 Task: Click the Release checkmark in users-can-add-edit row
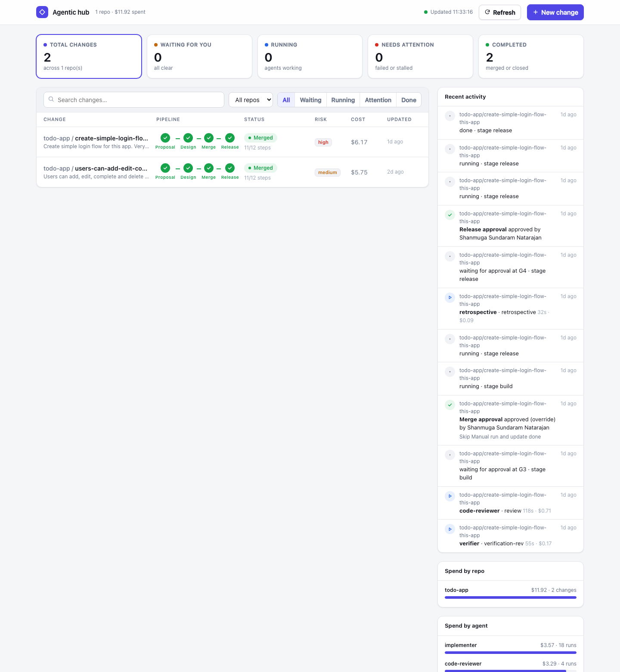point(230,168)
